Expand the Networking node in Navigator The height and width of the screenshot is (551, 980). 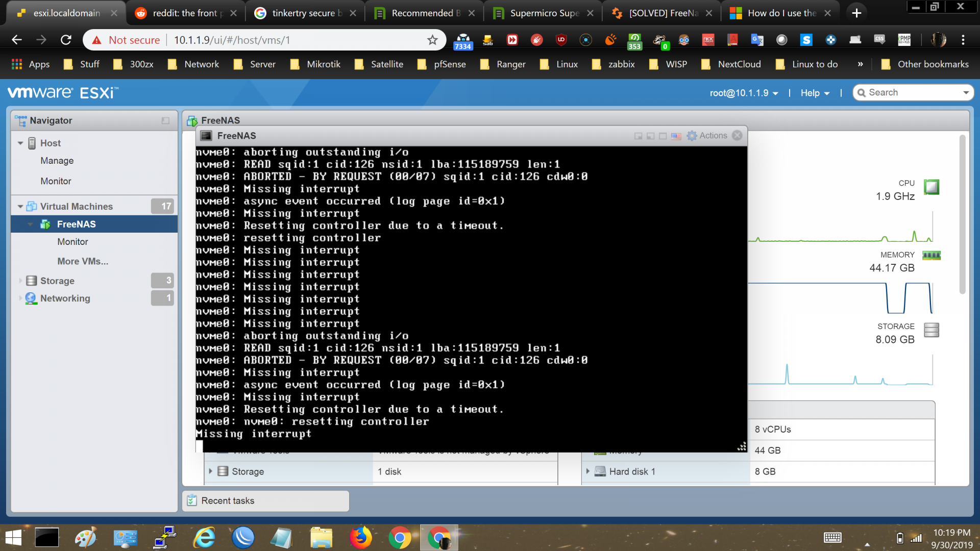tap(20, 298)
